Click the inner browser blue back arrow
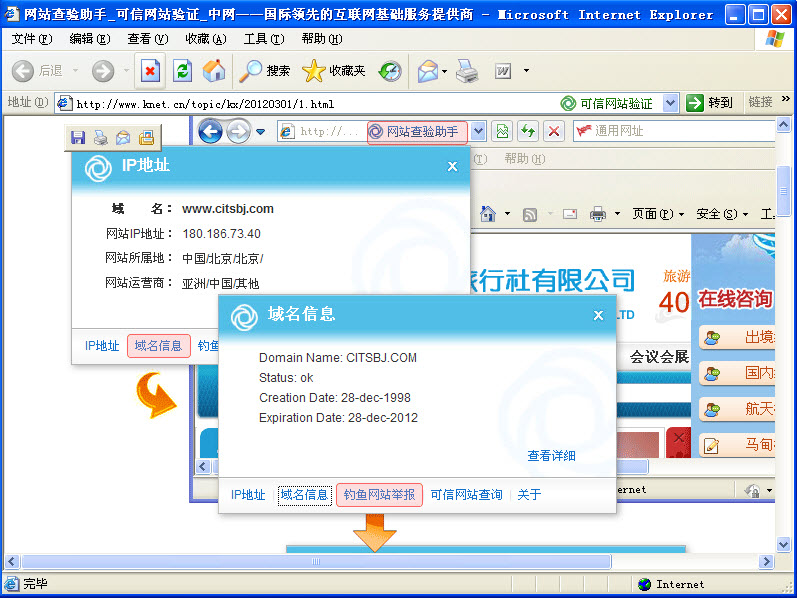 [x=210, y=132]
